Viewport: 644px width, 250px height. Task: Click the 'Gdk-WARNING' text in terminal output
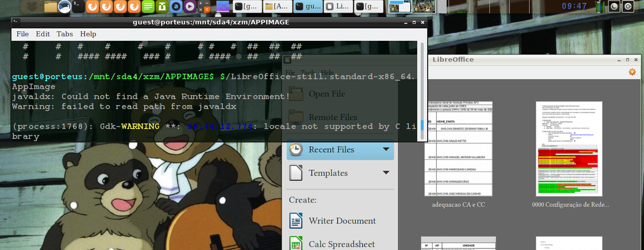129,127
